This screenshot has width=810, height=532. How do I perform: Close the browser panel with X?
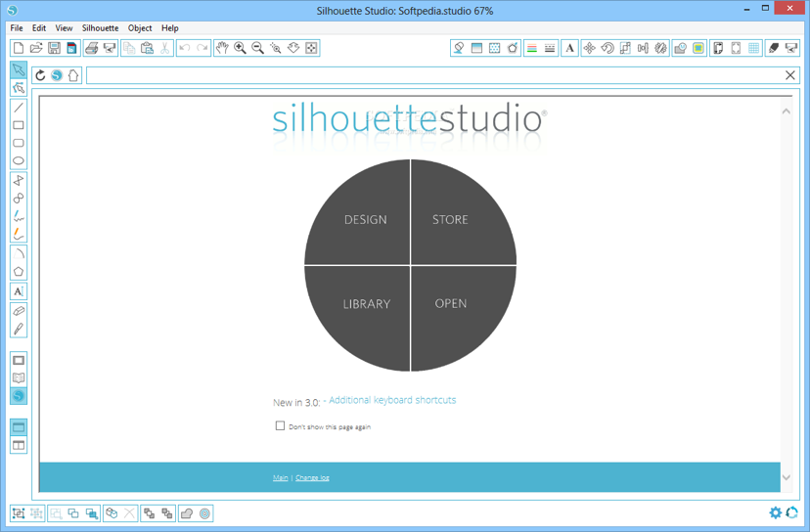(x=790, y=75)
